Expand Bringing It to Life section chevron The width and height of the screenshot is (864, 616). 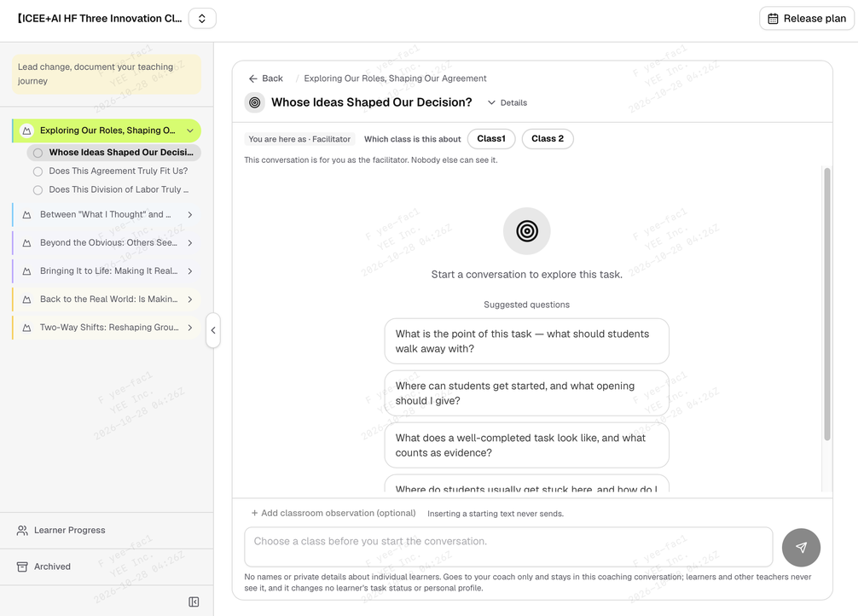pyautogui.click(x=190, y=271)
